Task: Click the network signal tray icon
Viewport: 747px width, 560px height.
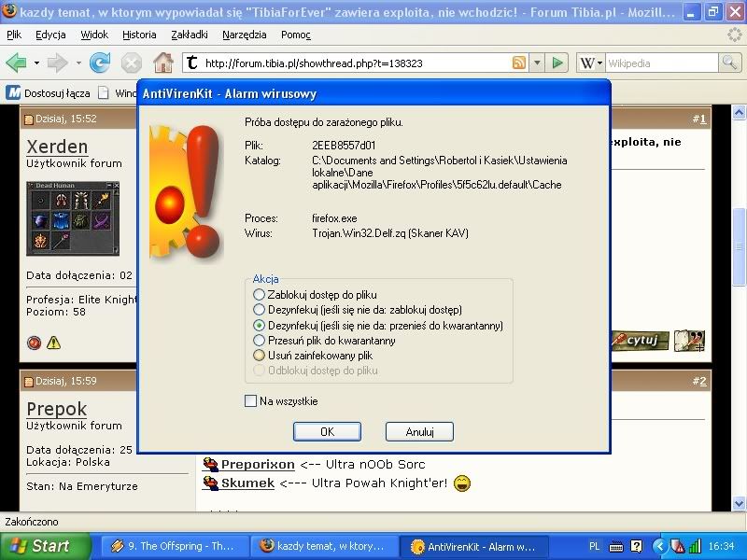Action: (x=695, y=546)
